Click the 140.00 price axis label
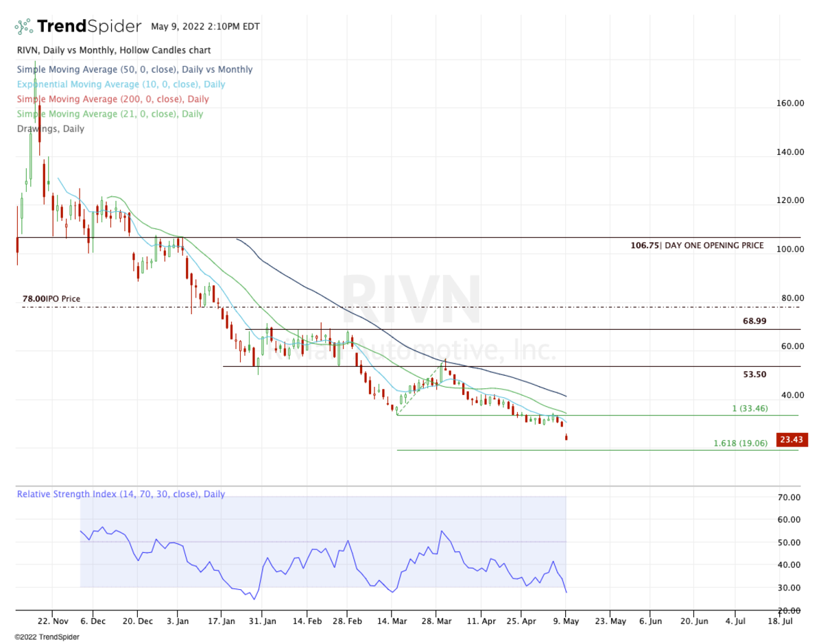The width and height of the screenshot is (823, 644). coord(791,152)
